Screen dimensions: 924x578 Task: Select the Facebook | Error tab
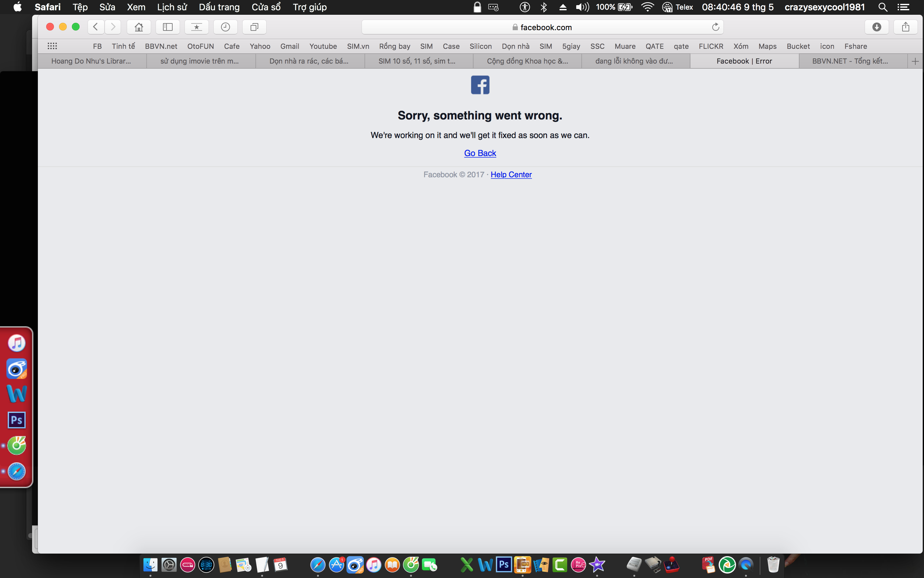coord(744,61)
